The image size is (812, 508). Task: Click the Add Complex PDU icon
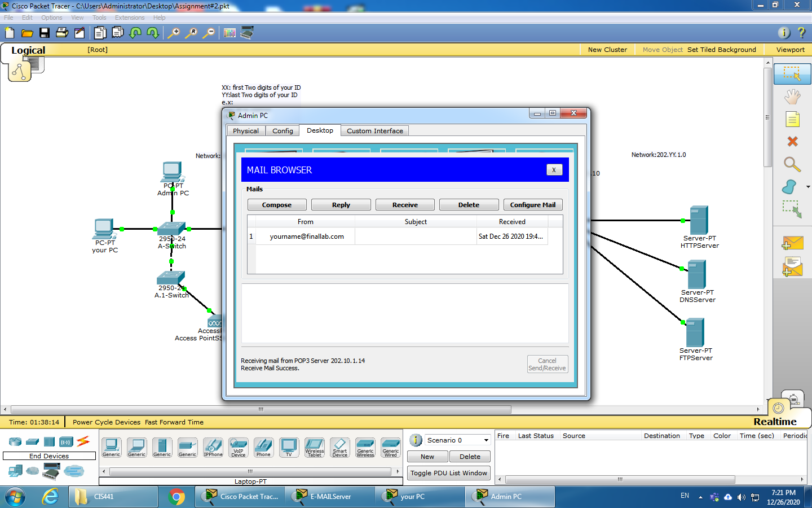[x=792, y=266]
